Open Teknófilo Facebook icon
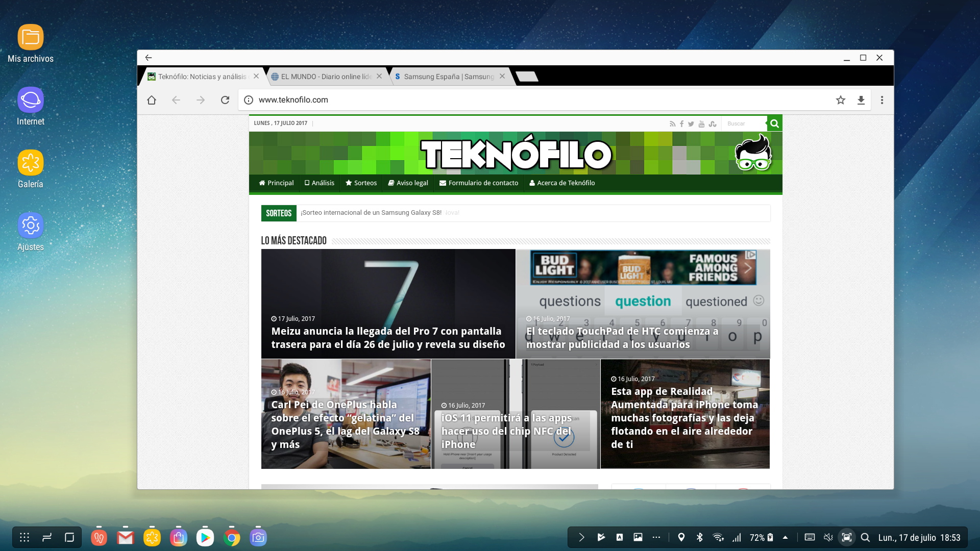Screen dimensions: 980x551 681,124
